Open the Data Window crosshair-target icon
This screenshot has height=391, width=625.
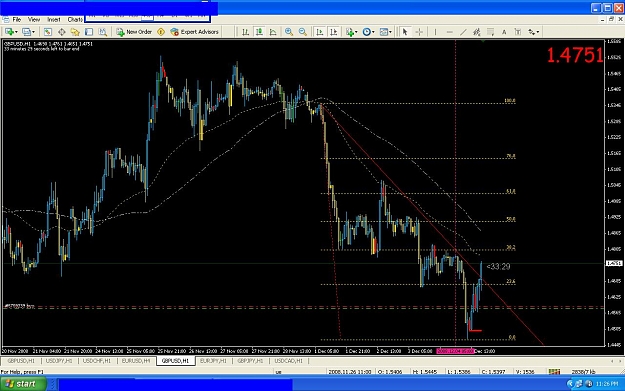62,32
